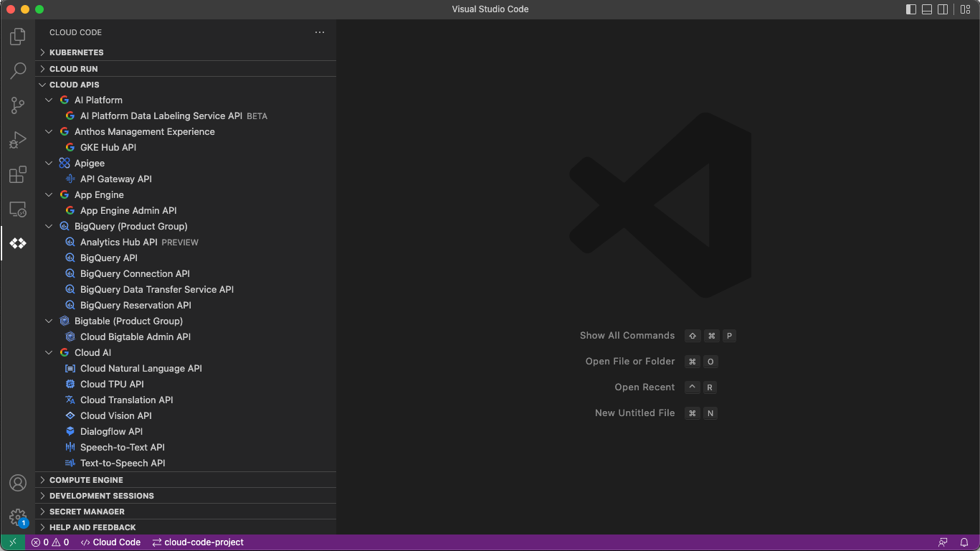
Task: Select BigQuery Reservation API item
Action: click(x=186, y=305)
